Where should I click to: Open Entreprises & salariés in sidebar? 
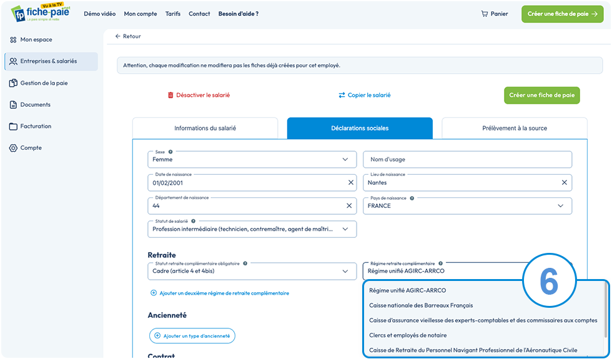click(x=51, y=61)
